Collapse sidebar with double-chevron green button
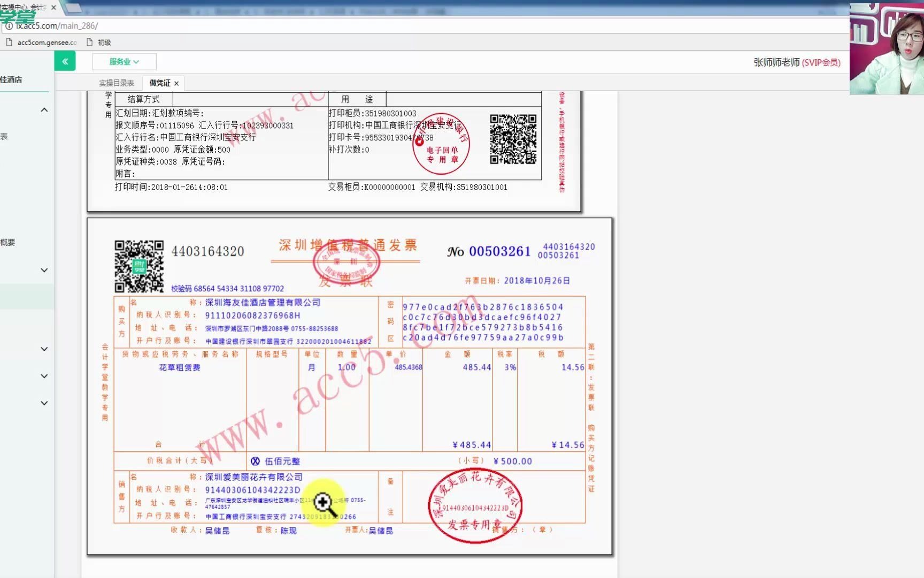The image size is (924, 578). pos(65,62)
